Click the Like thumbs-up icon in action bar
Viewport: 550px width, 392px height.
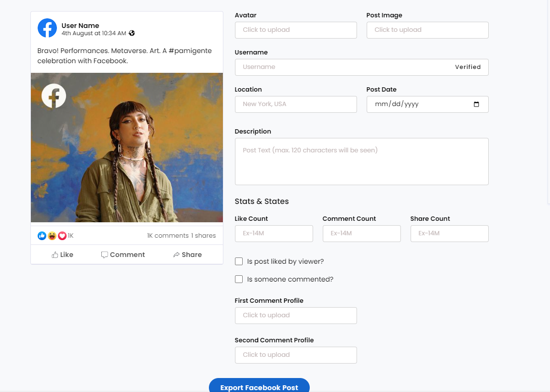pos(56,255)
